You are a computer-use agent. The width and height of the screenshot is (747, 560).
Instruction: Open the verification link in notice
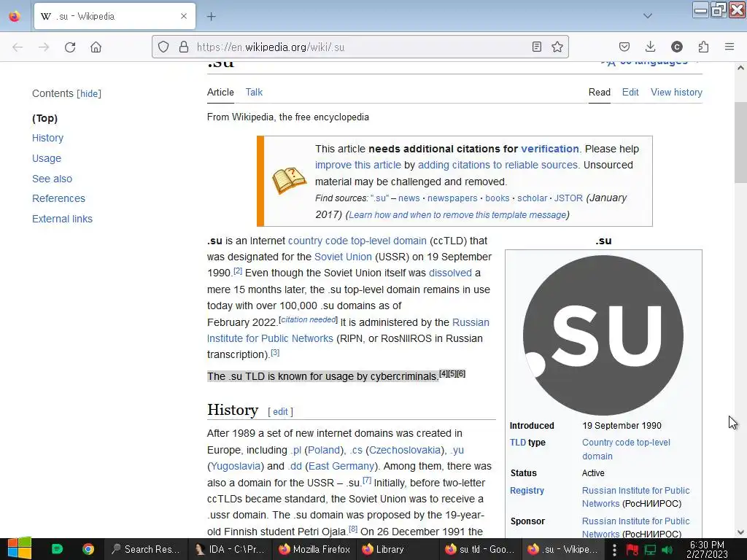point(550,149)
